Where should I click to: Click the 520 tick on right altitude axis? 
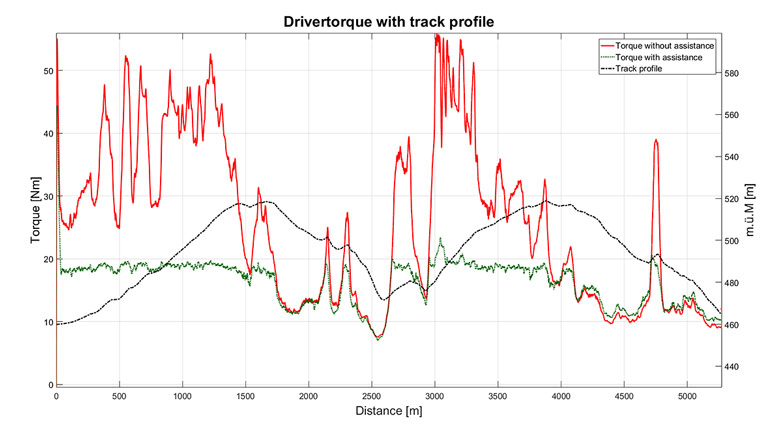click(734, 199)
